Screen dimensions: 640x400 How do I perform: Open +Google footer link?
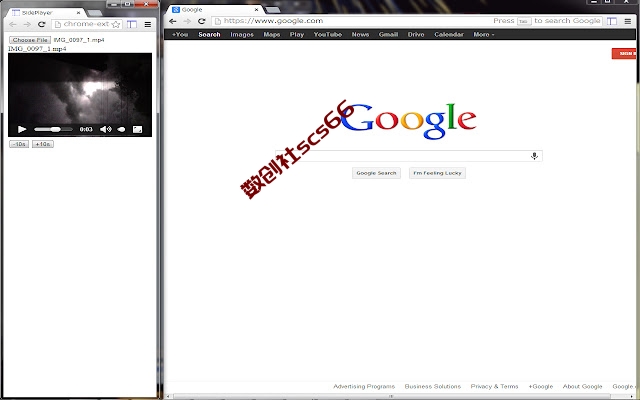540,386
